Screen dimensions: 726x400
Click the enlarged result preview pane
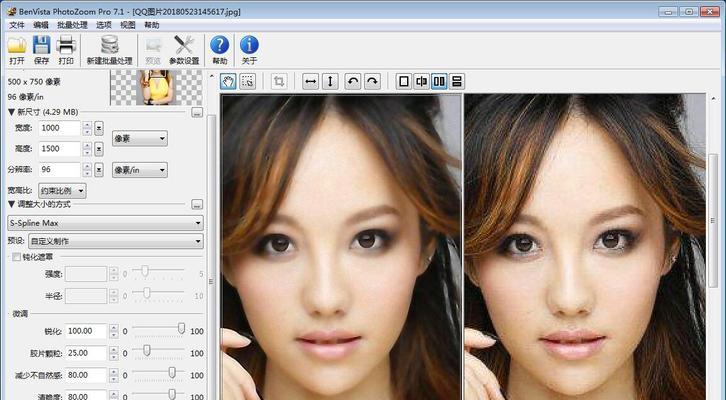(x=585, y=247)
